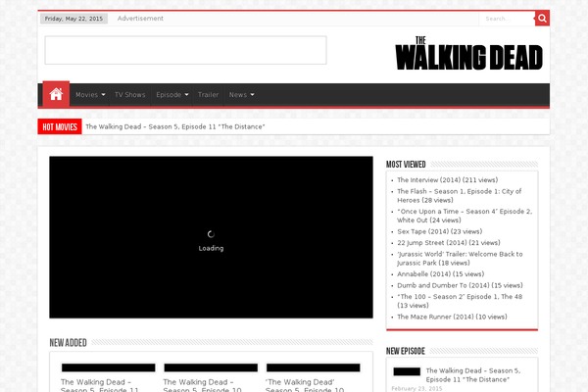The width and height of the screenshot is (588, 392).
Task: Click the loading video player
Action: pos(211,237)
